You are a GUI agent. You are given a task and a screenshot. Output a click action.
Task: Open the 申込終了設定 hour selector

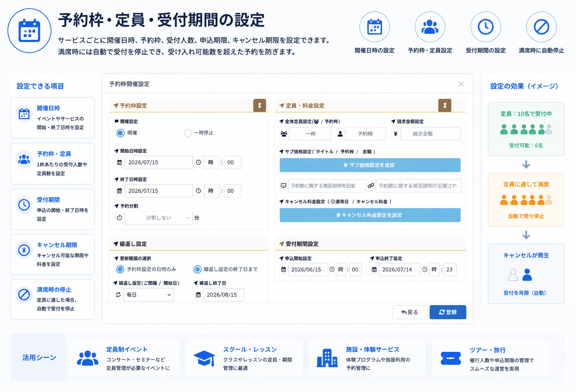click(x=435, y=270)
